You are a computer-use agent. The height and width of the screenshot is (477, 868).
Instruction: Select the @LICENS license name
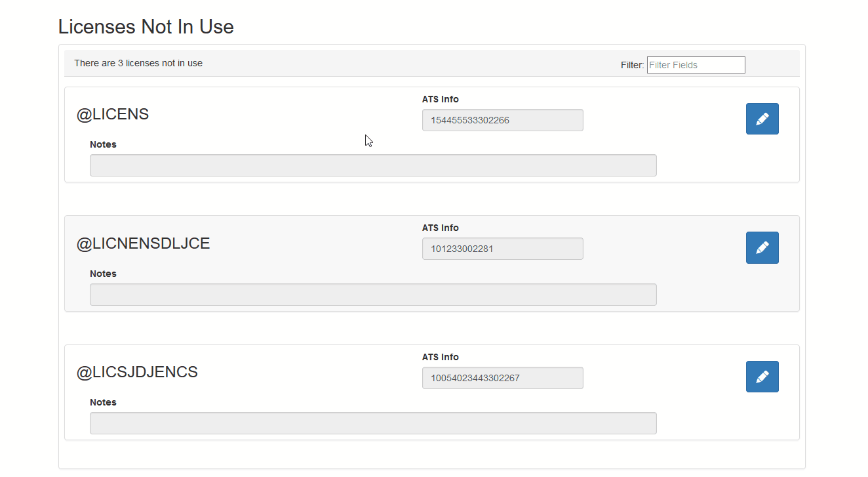[x=113, y=114]
